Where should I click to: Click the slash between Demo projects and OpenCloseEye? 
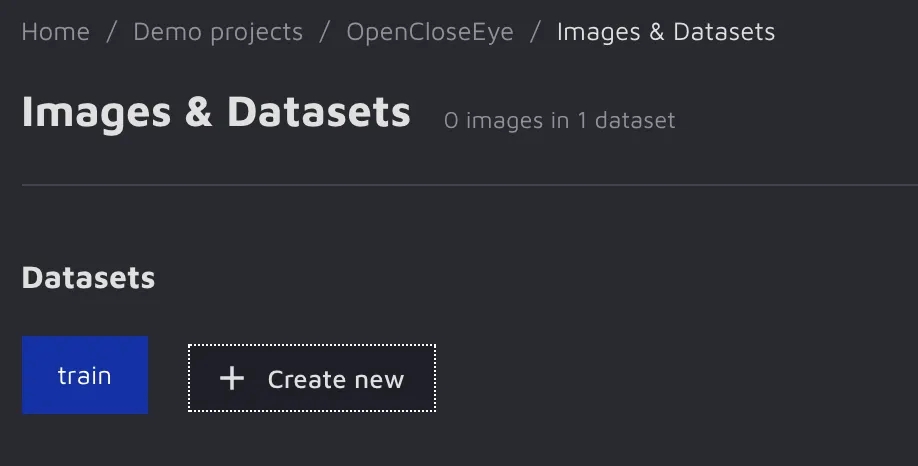pyautogui.click(x=325, y=32)
